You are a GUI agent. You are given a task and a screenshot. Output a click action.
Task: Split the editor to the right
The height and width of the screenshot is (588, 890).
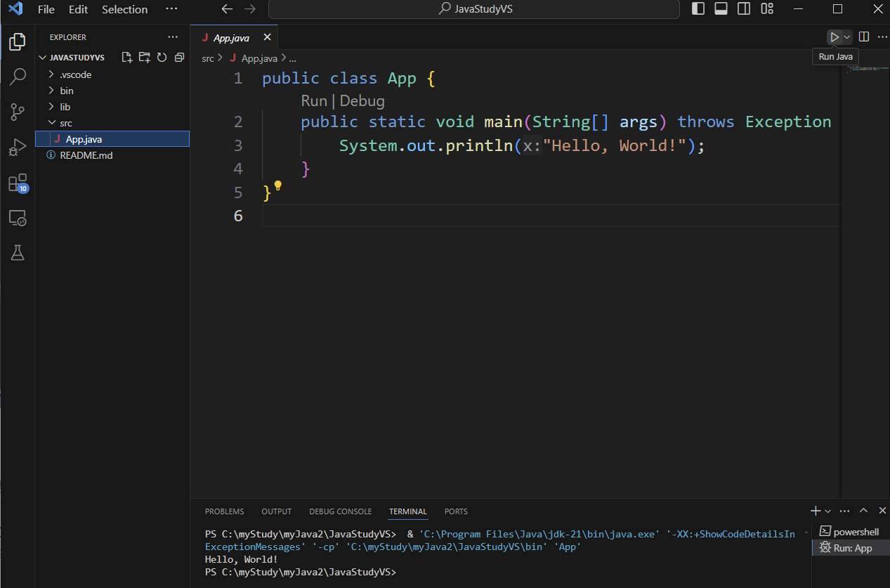[x=864, y=37]
